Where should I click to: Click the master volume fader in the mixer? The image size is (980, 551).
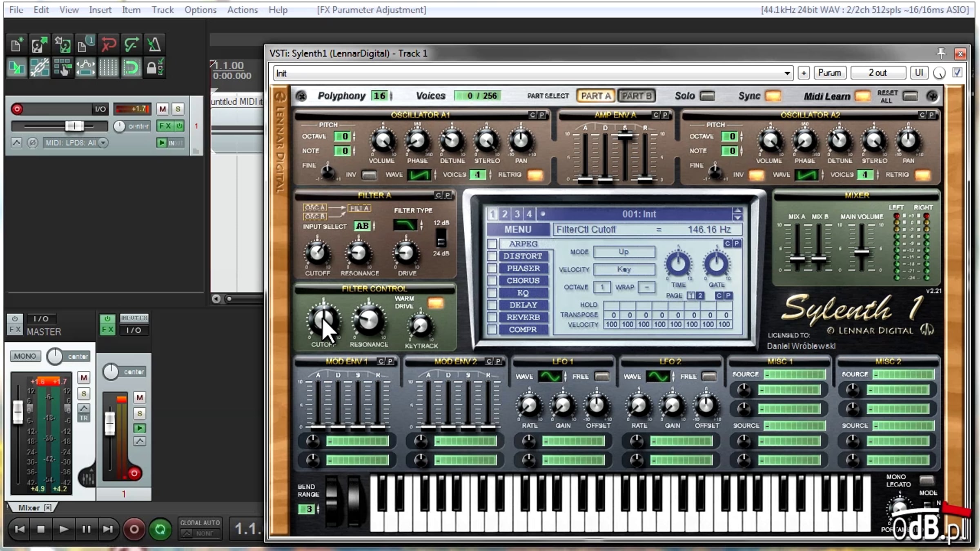pos(18,412)
